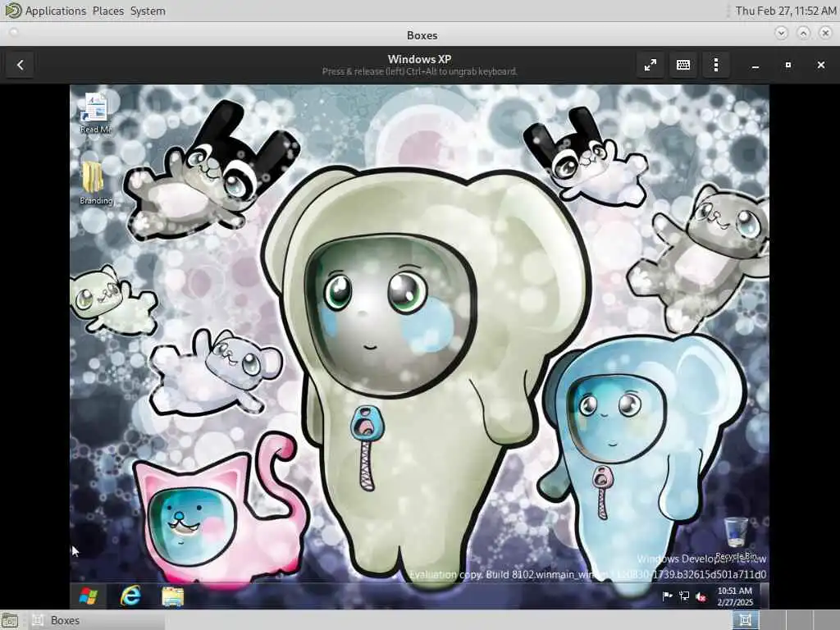Click the Show desktop strip

[x=765, y=596]
